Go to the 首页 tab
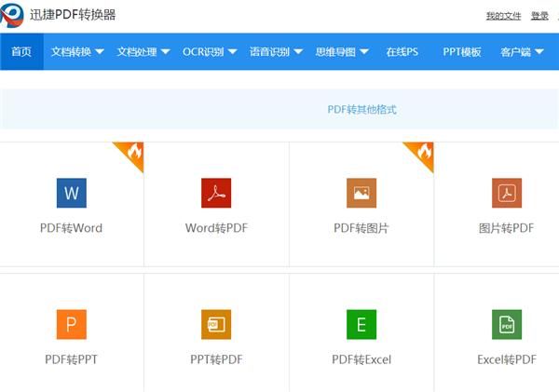559x392 pixels. pyautogui.click(x=21, y=51)
